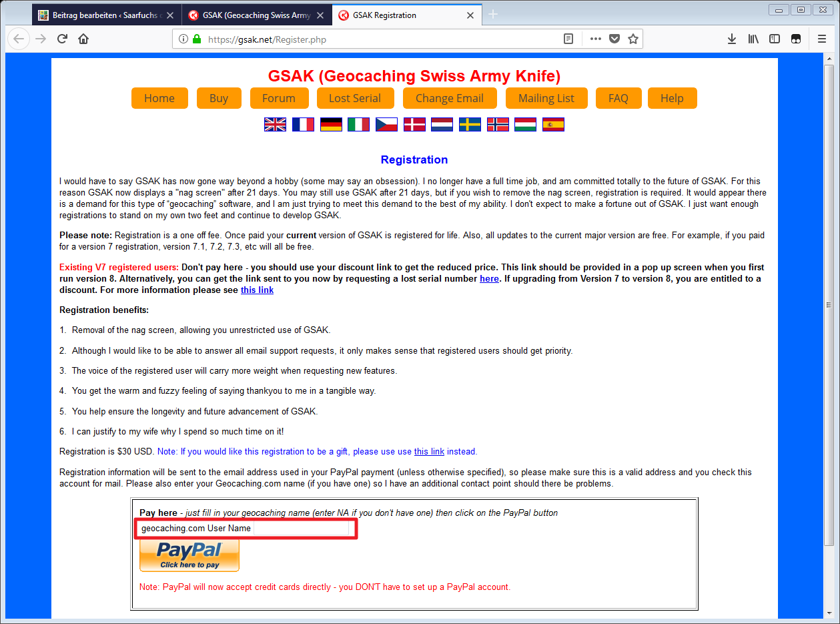The image size is (840, 624).
Task: Click the Change Email button
Action: (450, 98)
